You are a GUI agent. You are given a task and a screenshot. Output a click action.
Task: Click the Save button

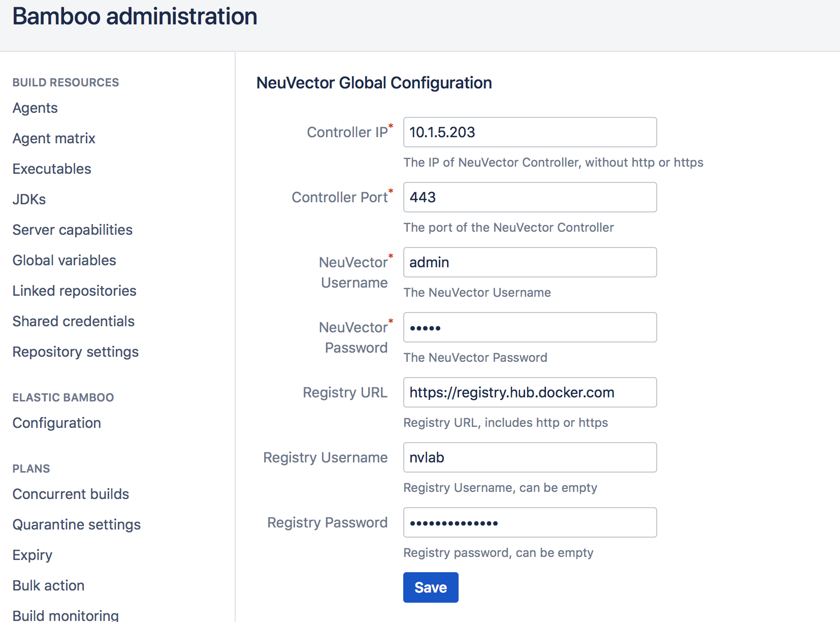coord(430,587)
